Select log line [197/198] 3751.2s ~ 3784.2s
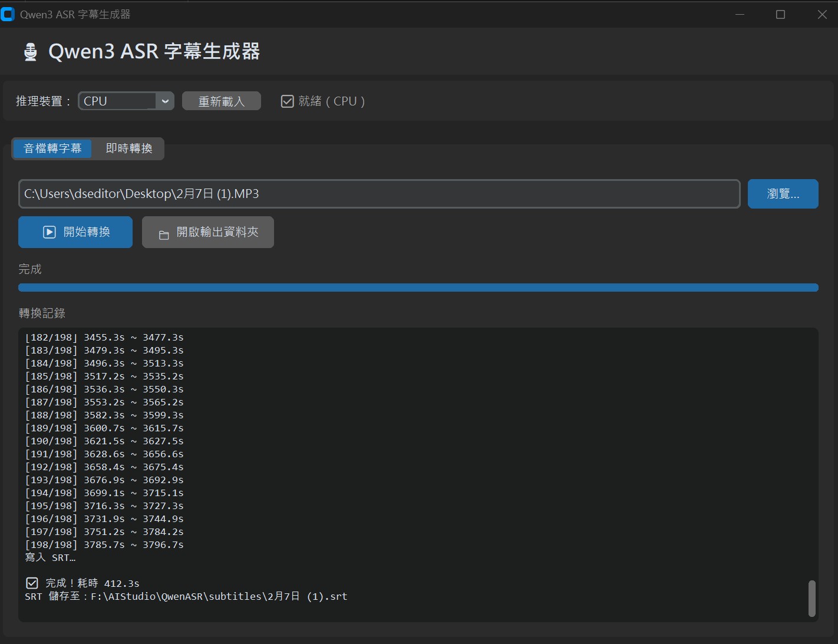Image resolution: width=838 pixels, height=644 pixels. (x=104, y=532)
